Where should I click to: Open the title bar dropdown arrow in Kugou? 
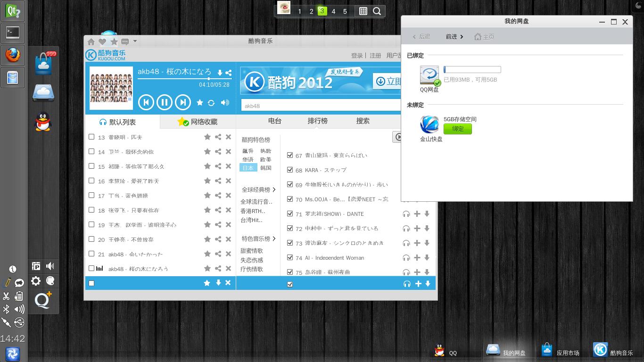tap(135, 41)
